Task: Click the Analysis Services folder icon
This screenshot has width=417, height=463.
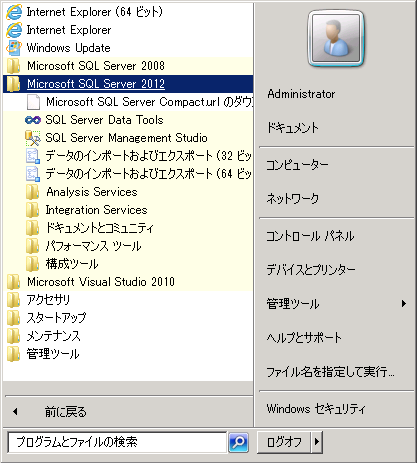Action: point(33,192)
